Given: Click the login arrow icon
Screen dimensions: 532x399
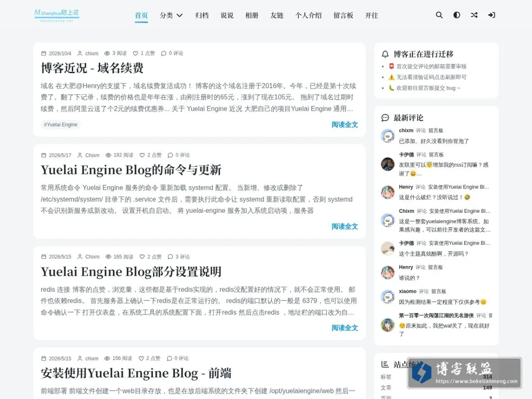Looking at the screenshot, I should pyautogui.click(x=492, y=15).
